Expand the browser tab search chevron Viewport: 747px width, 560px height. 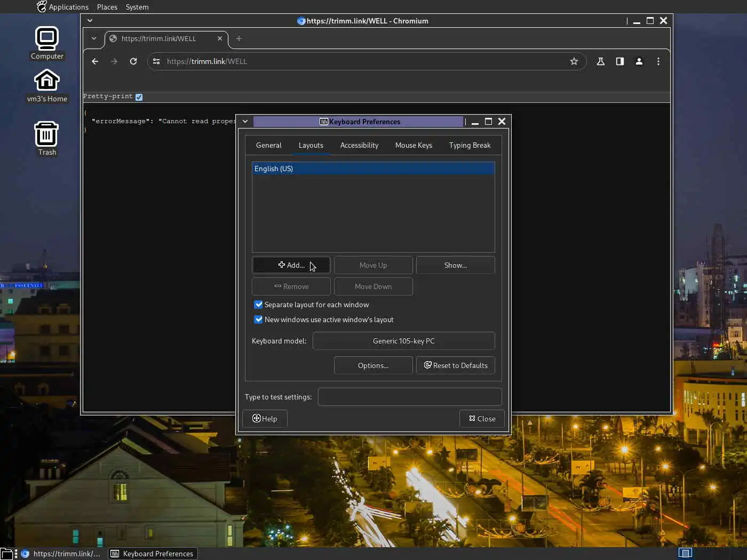[94, 38]
